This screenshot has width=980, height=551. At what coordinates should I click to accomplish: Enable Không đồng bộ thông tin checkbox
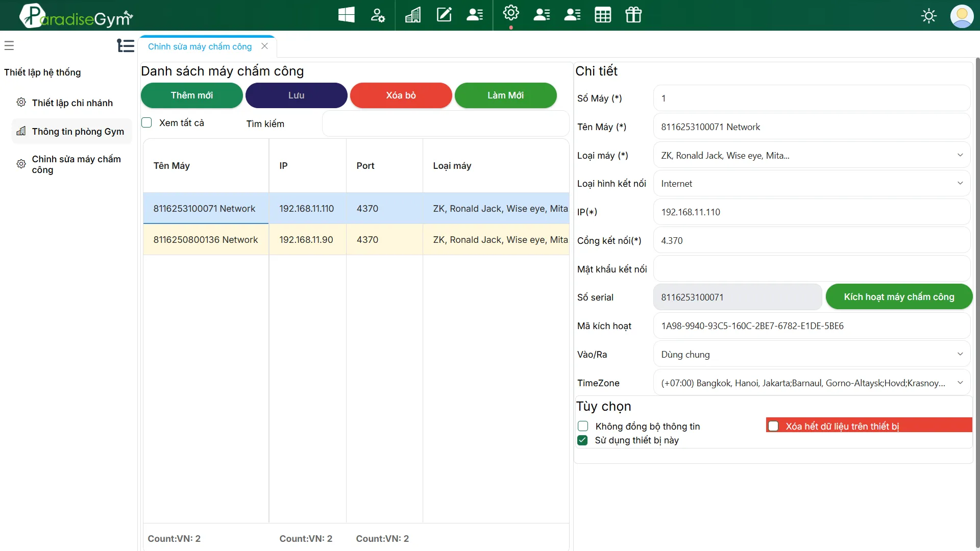pyautogui.click(x=583, y=426)
